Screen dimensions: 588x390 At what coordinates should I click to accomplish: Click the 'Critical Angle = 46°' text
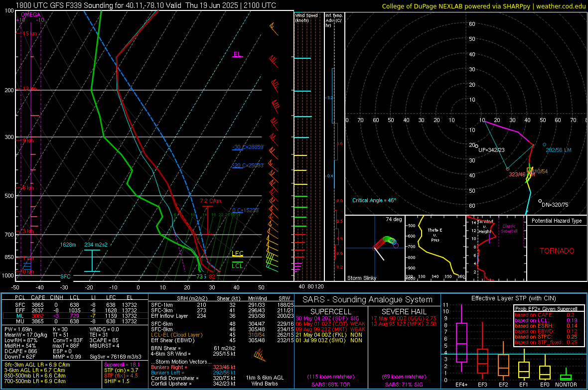pos(374,200)
